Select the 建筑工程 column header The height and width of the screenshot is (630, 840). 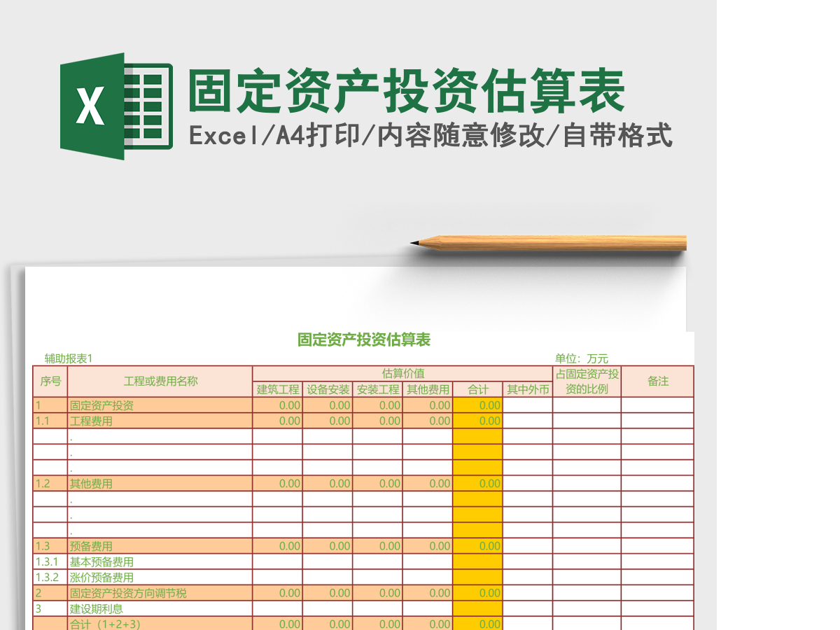(x=278, y=390)
